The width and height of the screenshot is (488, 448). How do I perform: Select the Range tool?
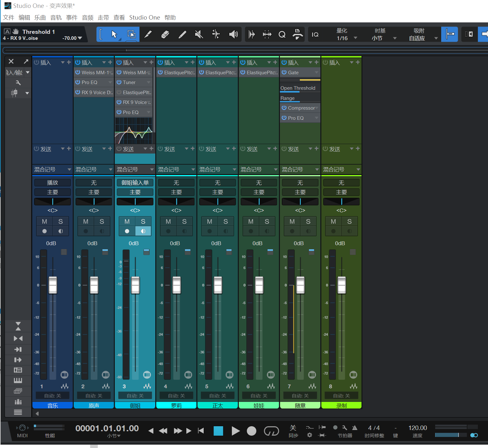[131, 34]
